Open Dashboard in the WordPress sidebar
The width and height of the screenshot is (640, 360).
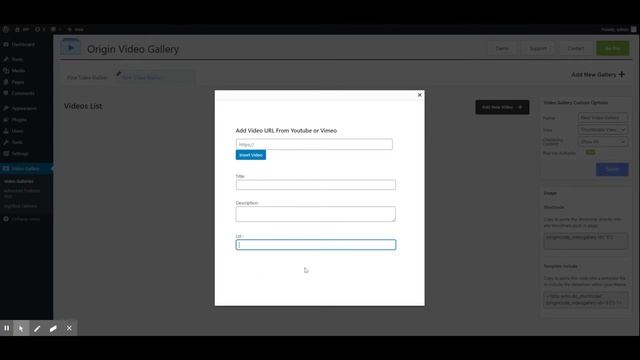(x=23, y=44)
